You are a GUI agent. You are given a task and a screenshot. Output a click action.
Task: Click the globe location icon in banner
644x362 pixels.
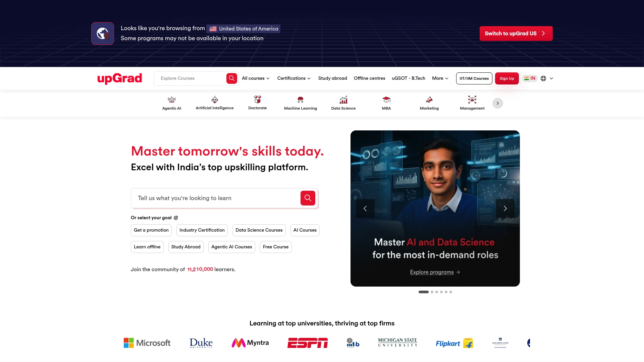click(x=103, y=34)
